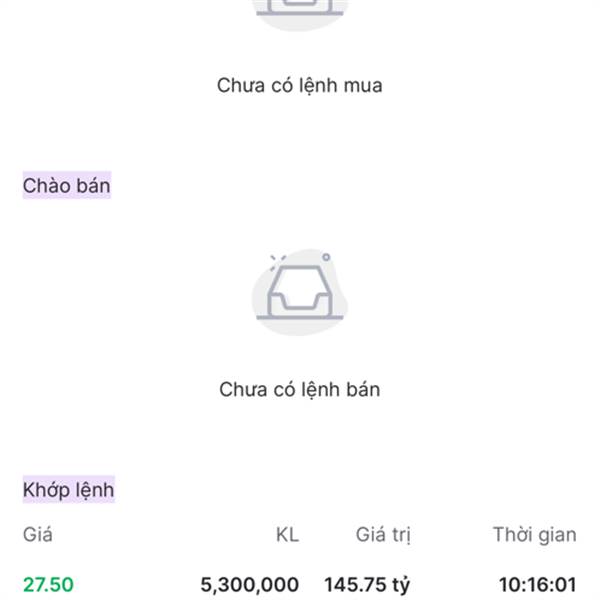This screenshot has height=600, width=600.
Task: Tap the 10:16:01 match time
Action: coord(538,585)
